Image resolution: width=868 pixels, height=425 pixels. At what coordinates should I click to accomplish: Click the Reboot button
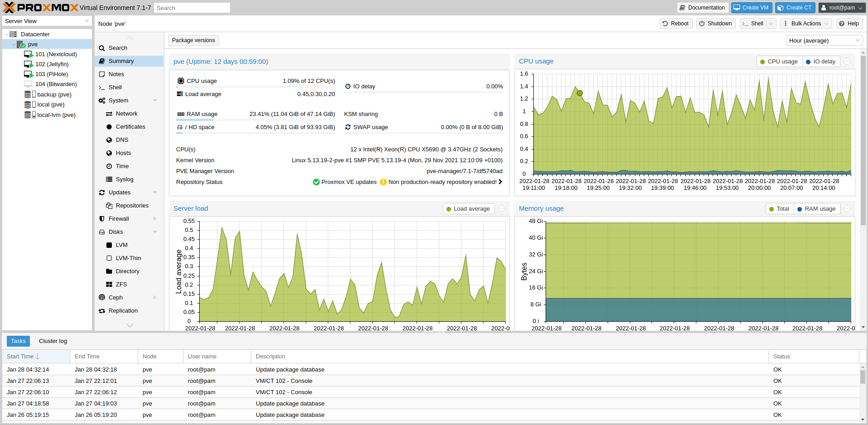pyautogui.click(x=676, y=24)
